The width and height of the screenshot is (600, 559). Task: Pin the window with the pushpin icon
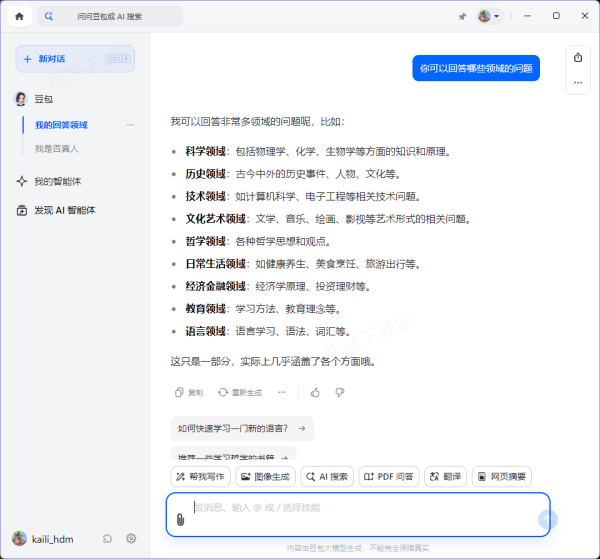pyautogui.click(x=462, y=16)
